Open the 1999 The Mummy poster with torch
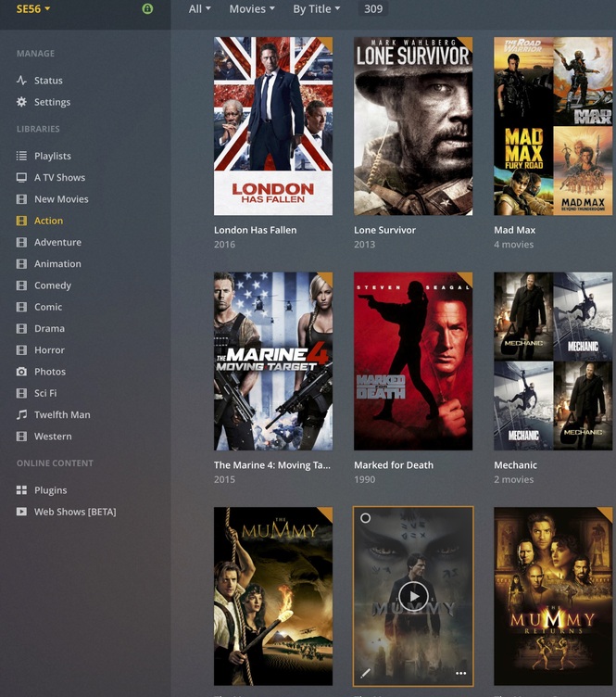The height and width of the screenshot is (697, 616). pos(273,596)
